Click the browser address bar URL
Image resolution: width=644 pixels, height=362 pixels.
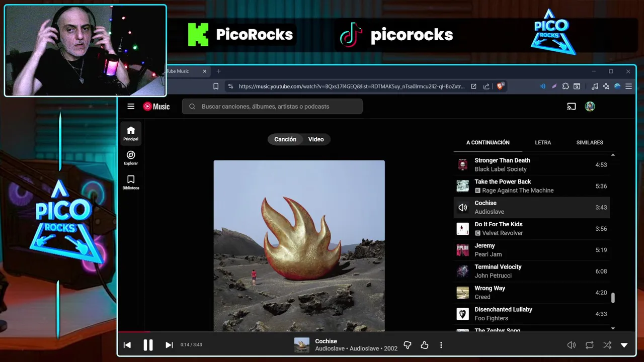(351, 86)
